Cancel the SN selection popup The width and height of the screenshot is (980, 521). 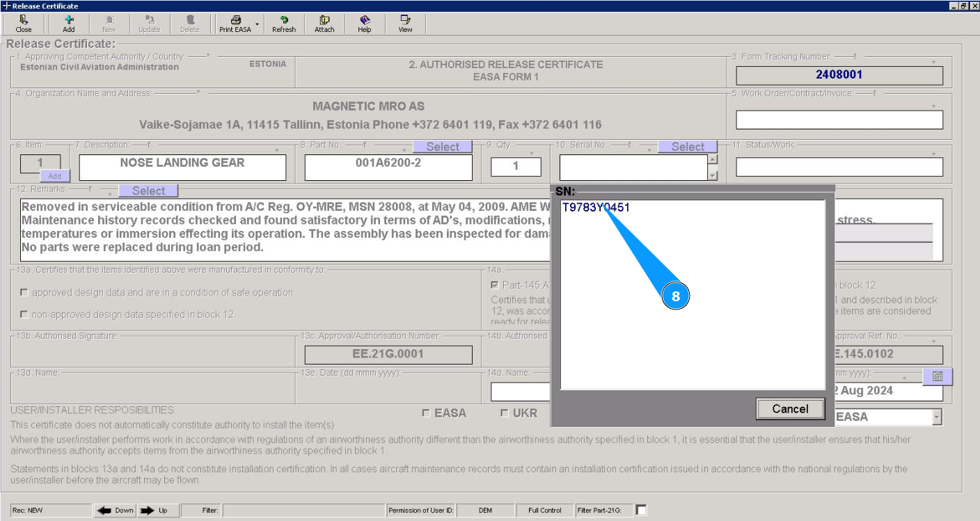(790, 409)
